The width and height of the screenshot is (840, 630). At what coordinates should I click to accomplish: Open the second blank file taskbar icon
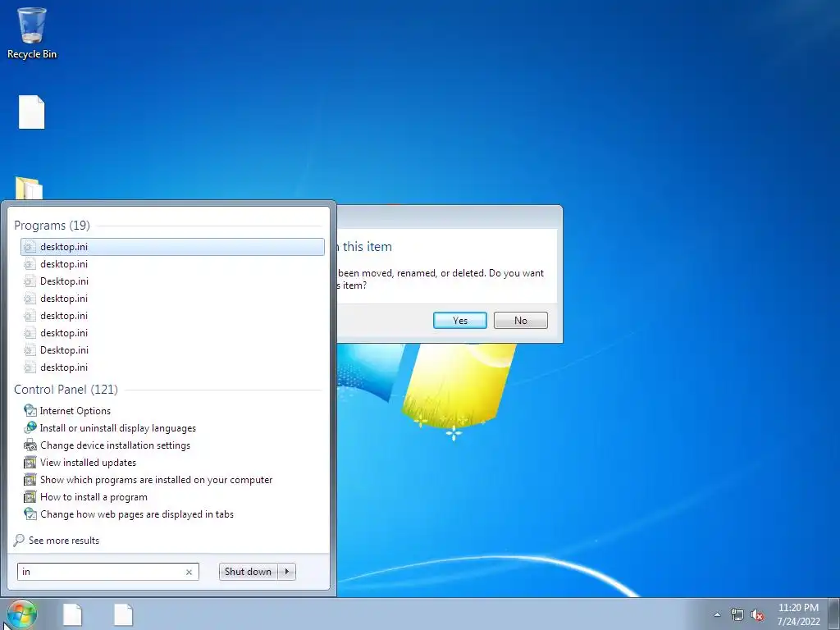[x=123, y=614]
